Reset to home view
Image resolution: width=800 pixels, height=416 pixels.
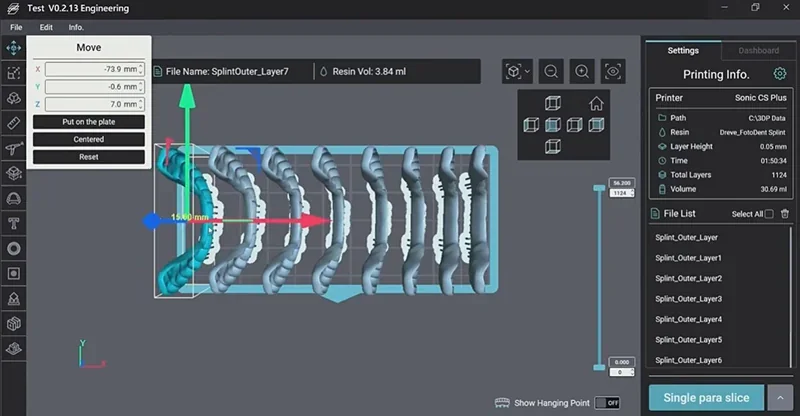[596, 104]
